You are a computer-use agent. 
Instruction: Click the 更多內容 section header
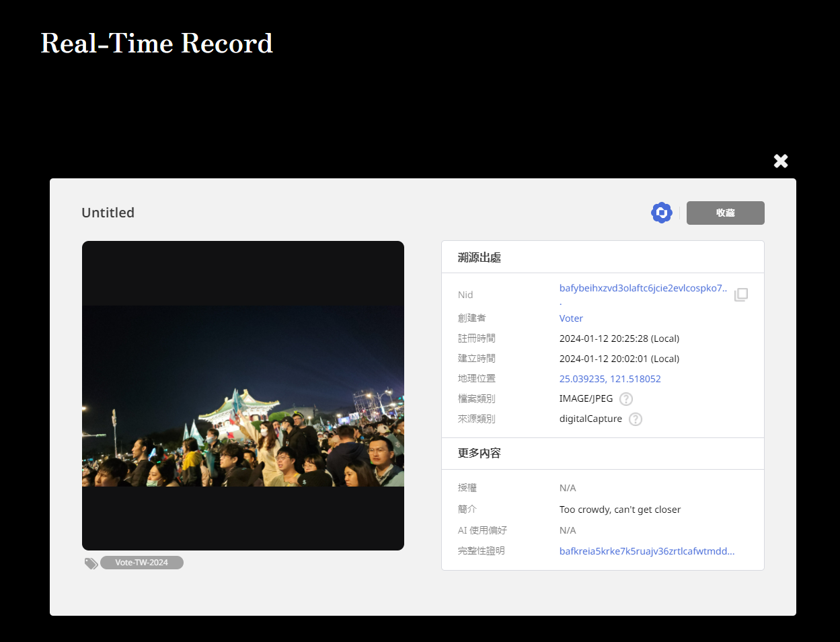[480, 453]
